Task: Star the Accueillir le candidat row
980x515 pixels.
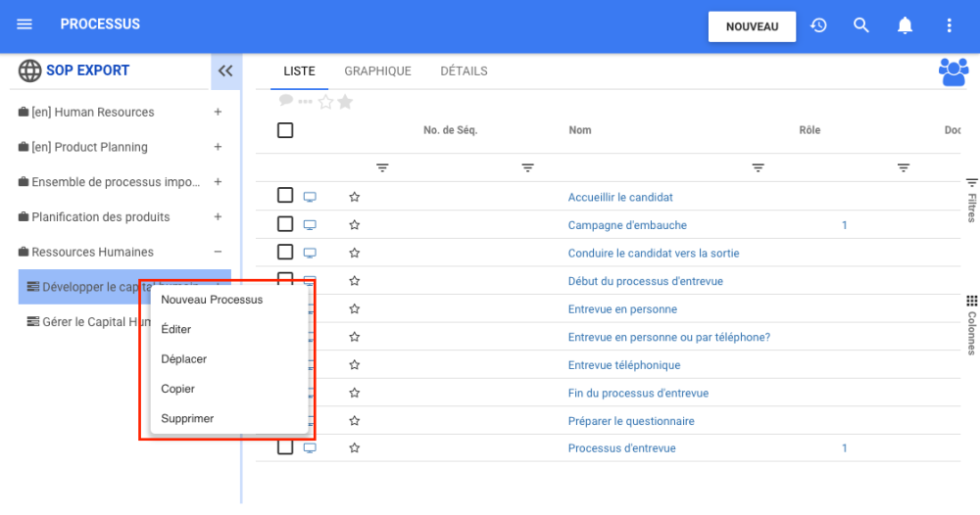Action: pos(355,197)
